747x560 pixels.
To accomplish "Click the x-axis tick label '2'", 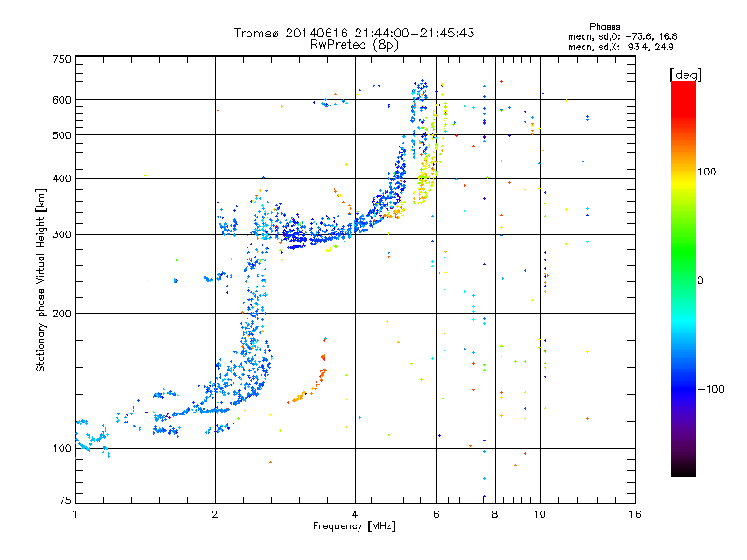I will click(x=215, y=514).
